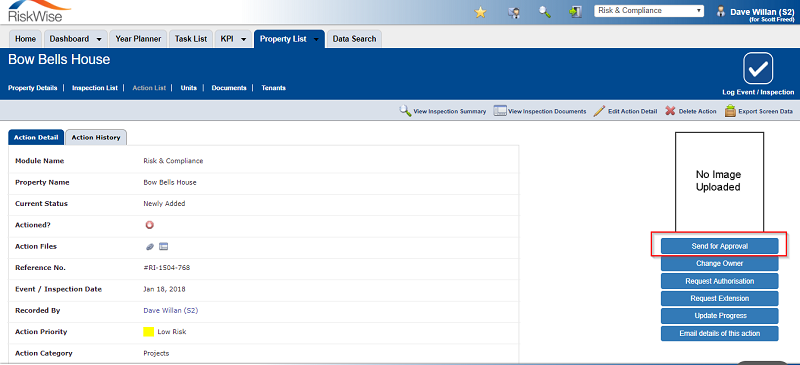Viewport: 800px width, 365px height.
Task: Click the No Image Uploaded placeholder
Action: pos(719,182)
